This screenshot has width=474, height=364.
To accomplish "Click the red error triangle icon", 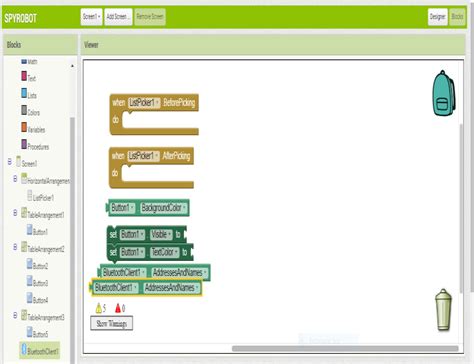I will click(118, 308).
